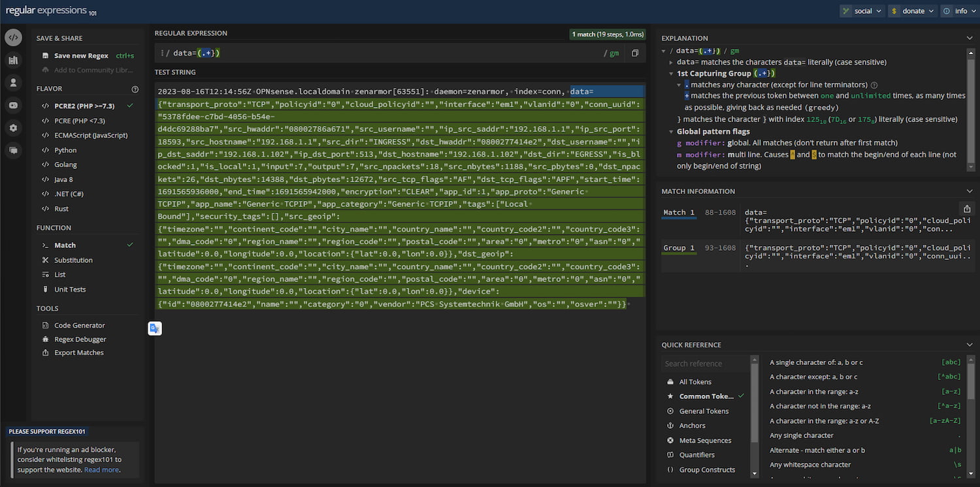The image size is (980, 487).
Task: Click regular expressions 101 logo
Action: pyautogui.click(x=51, y=11)
